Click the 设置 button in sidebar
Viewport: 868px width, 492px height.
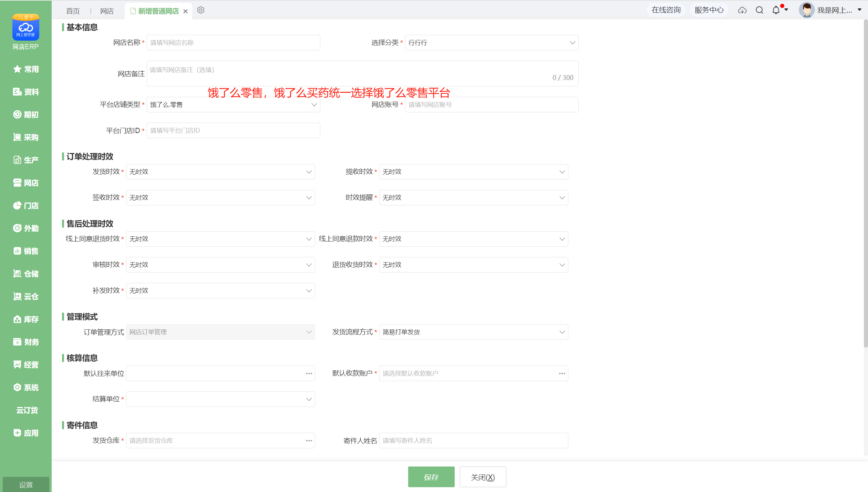(x=26, y=485)
